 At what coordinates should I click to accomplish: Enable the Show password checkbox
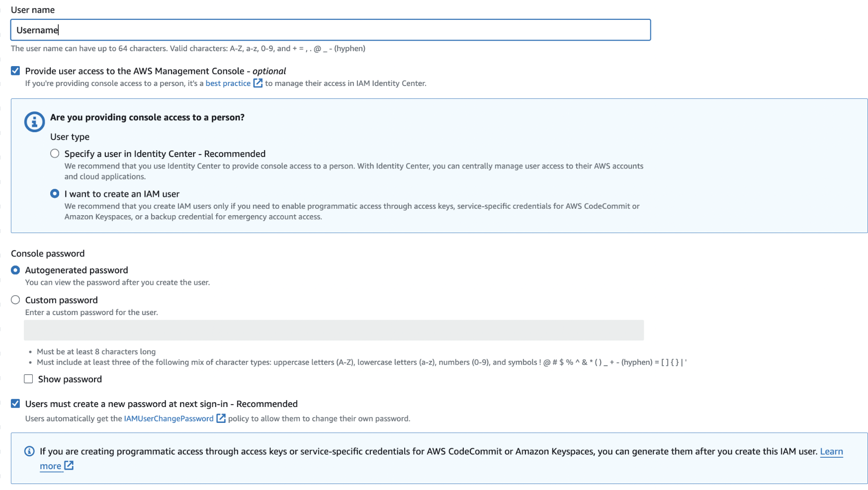pos(28,379)
